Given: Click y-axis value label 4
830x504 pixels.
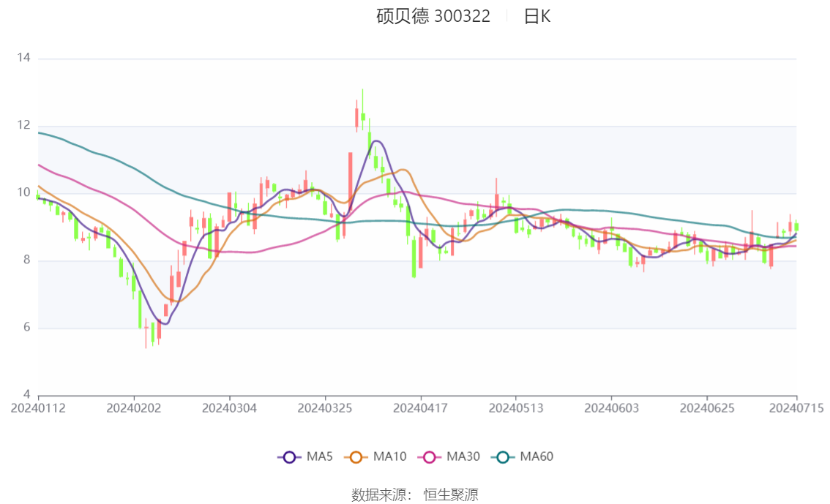Looking at the screenshot, I should pyautogui.click(x=26, y=394).
